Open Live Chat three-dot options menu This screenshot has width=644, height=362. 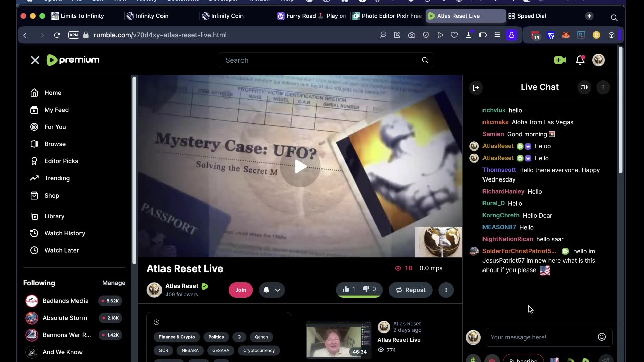[603, 87]
